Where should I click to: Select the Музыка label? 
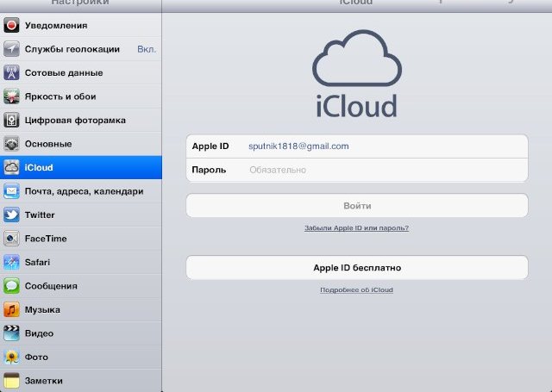(42, 310)
